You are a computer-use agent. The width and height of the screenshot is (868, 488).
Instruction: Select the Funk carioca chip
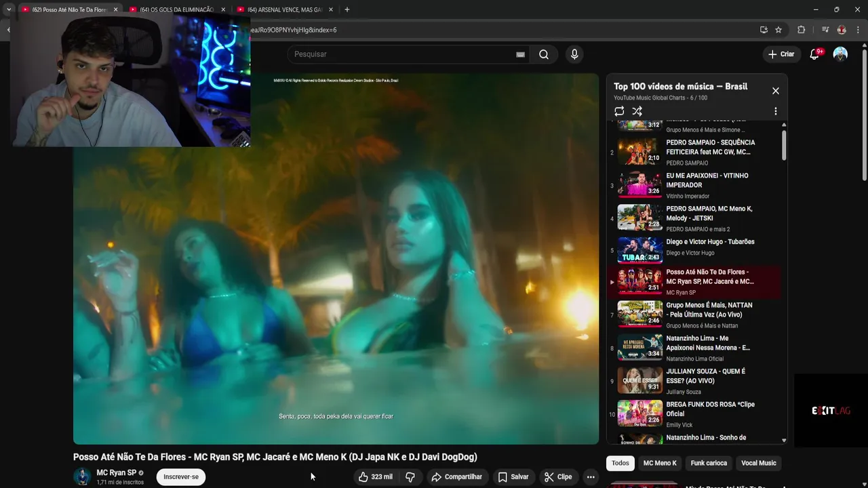tap(709, 463)
